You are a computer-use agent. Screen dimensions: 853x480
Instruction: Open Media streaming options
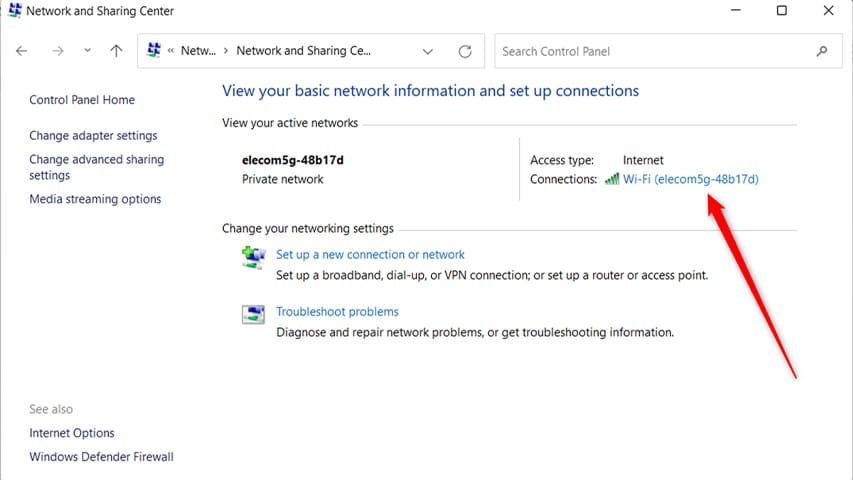coord(95,199)
